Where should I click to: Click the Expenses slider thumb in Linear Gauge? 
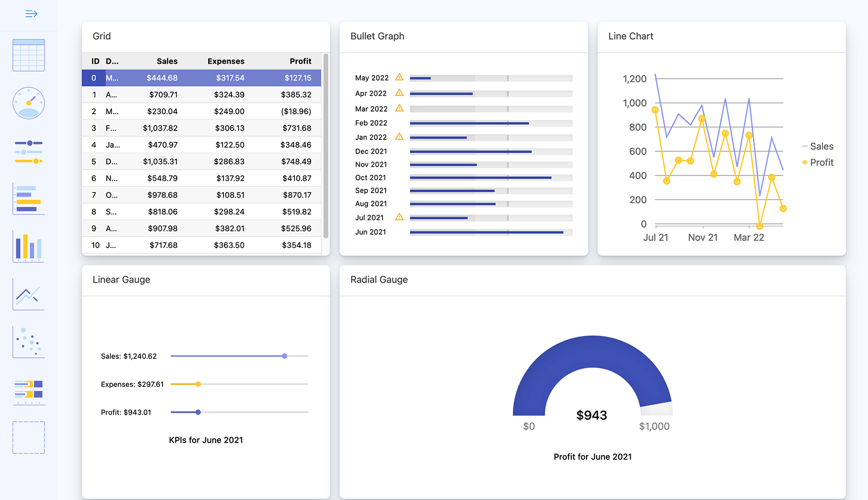pyautogui.click(x=198, y=384)
